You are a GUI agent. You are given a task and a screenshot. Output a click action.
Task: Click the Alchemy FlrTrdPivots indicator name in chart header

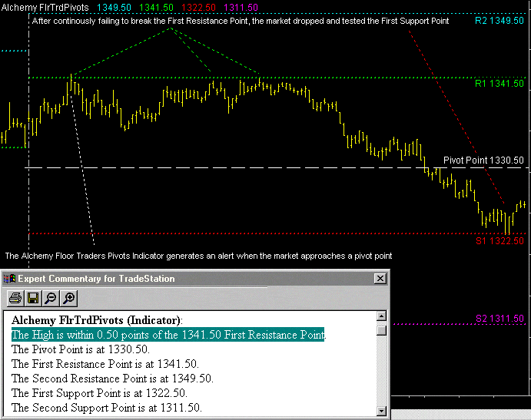45,8
